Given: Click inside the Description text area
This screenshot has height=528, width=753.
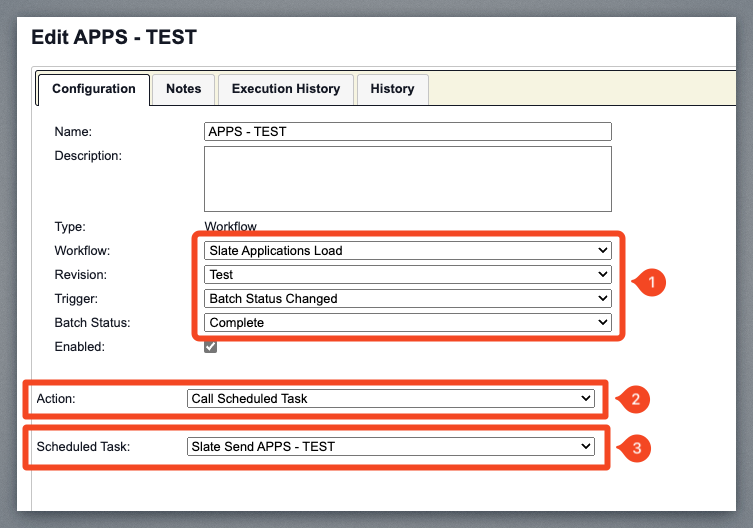Looking at the screenshot, I should coord(407,179).
